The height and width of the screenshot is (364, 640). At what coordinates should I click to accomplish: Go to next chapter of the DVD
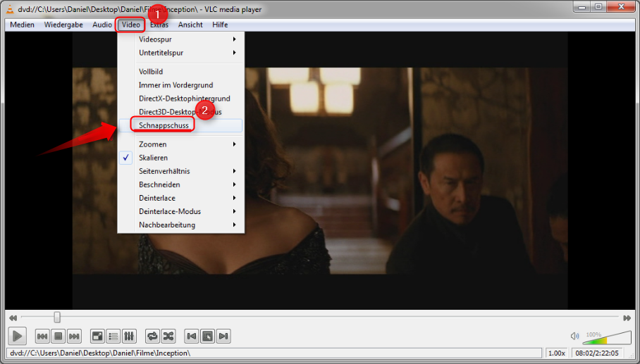223,337
